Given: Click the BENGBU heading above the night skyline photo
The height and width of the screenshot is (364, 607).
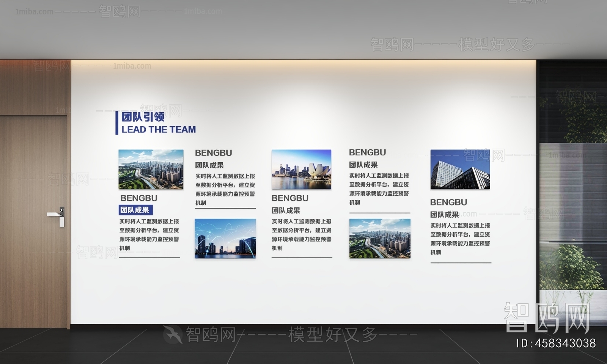Looking at the screenshot, I should 213,153.
